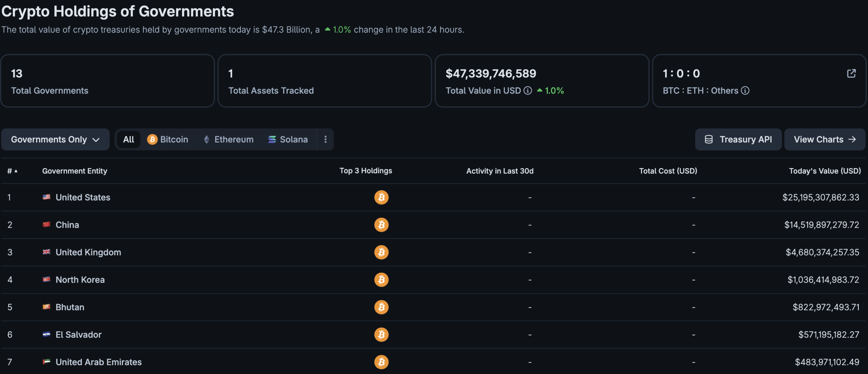Open the Bhutan entity link
The width and height of the screenshot is (868, 374).
tap(70, 307)
